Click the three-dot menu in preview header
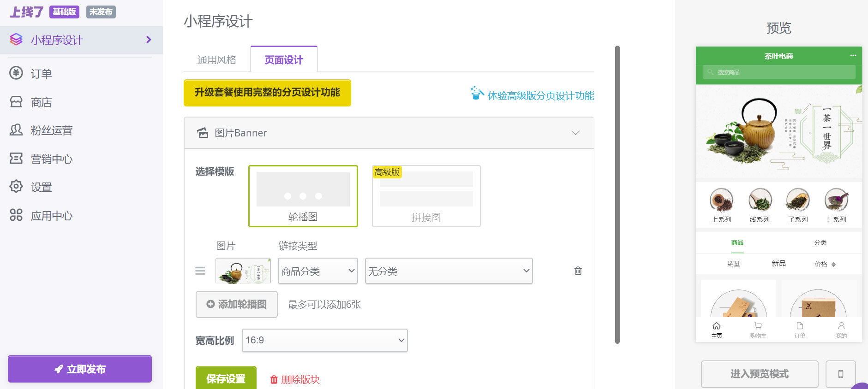This screenshot has width=868, height=389. pos(853,56)
